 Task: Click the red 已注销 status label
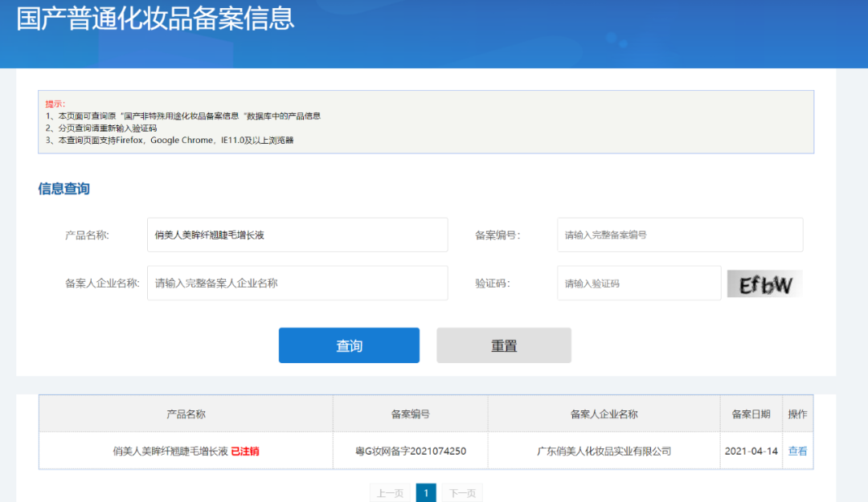click(x=245, y=451)
